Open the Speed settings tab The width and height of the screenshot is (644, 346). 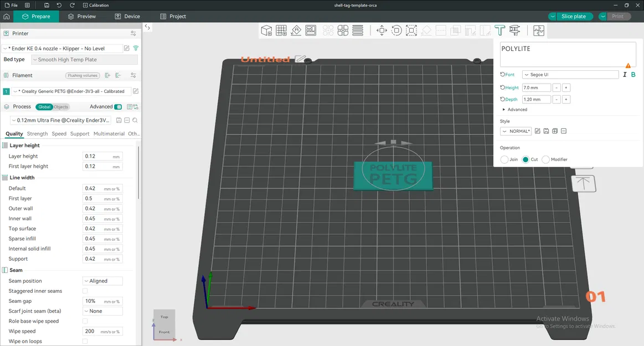[59, 134]
